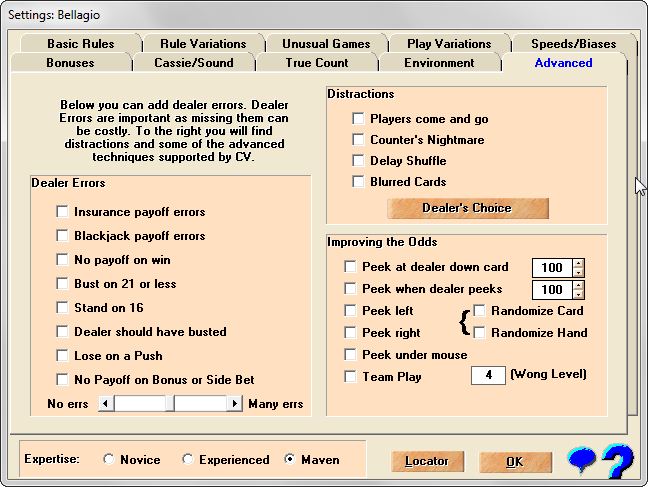
Task: Select the Advanced tab
Action: [563, 62]
